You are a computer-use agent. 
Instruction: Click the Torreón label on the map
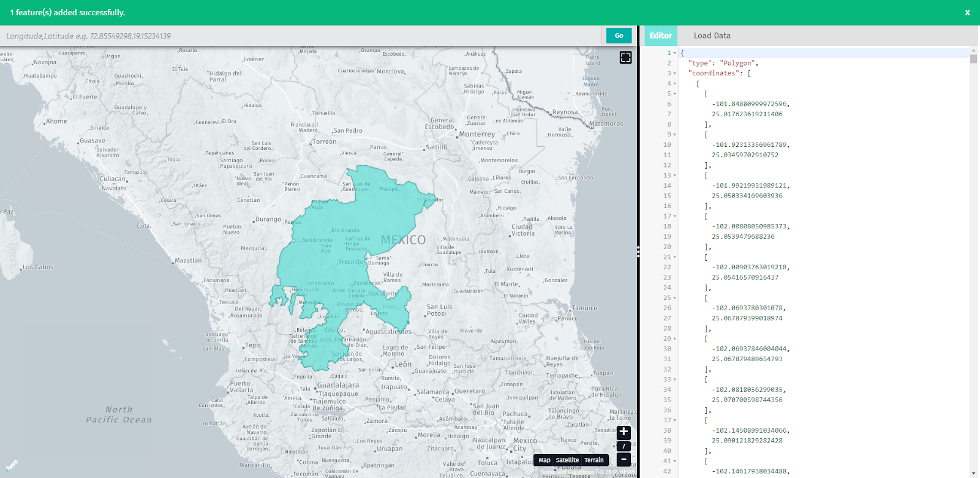(x=325, y=142)
